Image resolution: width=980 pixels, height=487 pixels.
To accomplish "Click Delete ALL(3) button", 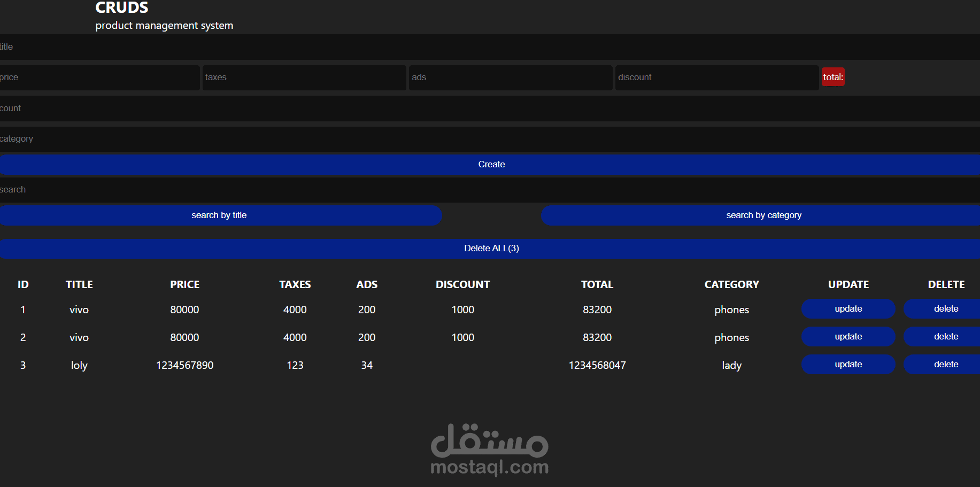I will pos(490,249).
